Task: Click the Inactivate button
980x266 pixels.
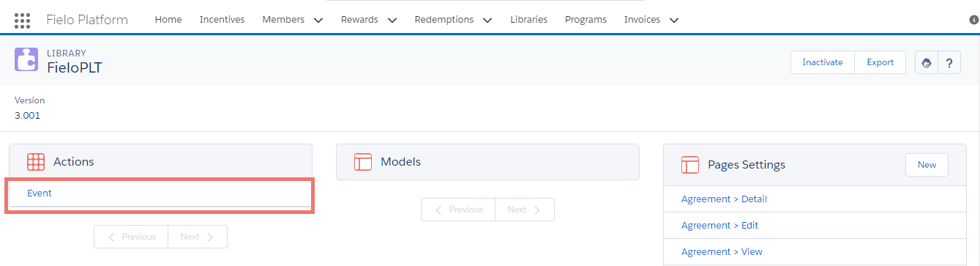Action: coord(823,62)
